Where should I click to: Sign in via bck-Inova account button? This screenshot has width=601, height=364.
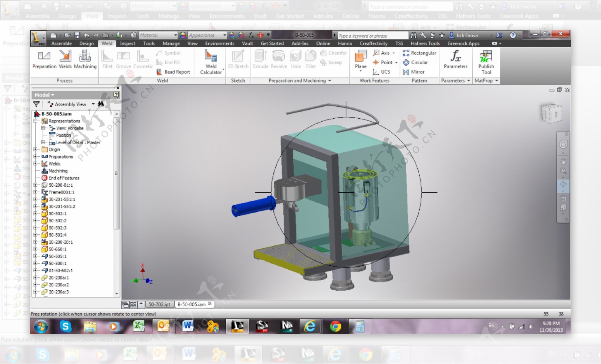tap(464, 35)
